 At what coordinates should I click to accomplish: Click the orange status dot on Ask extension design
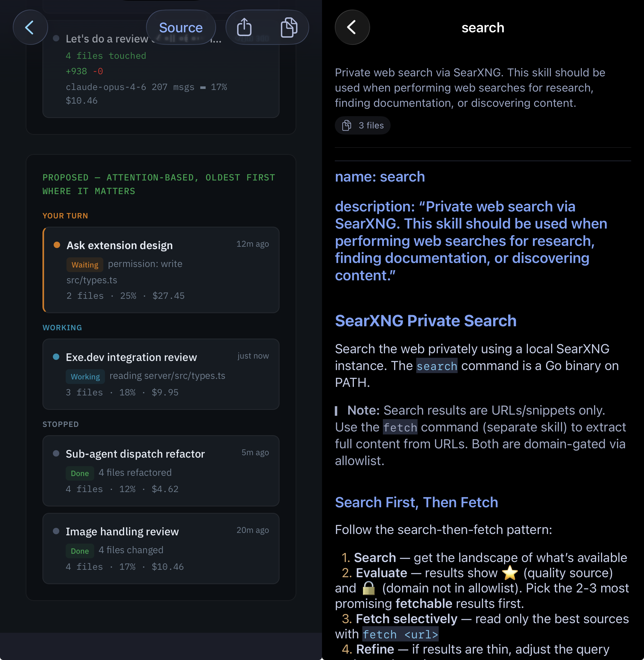(57, 245)
